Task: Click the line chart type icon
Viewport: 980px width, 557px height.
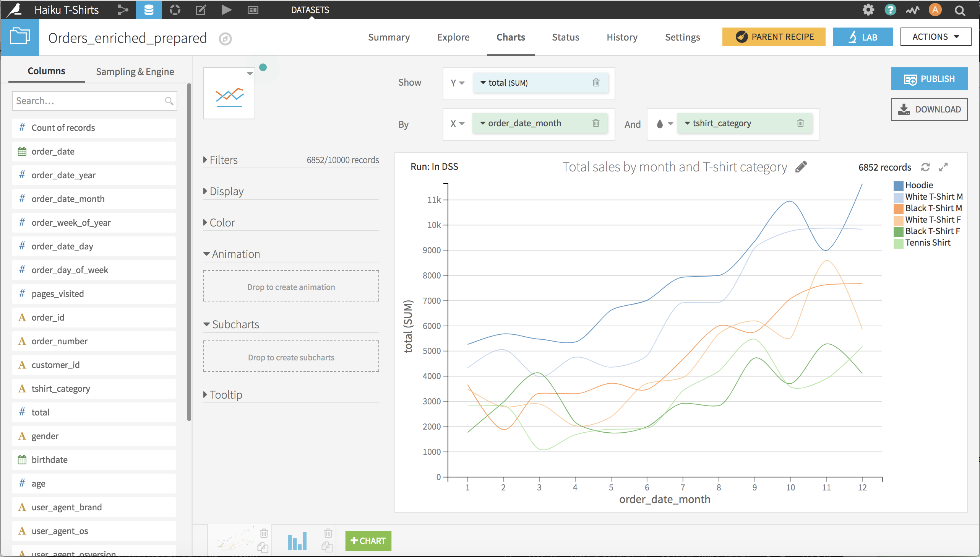Action: [229, 94]
